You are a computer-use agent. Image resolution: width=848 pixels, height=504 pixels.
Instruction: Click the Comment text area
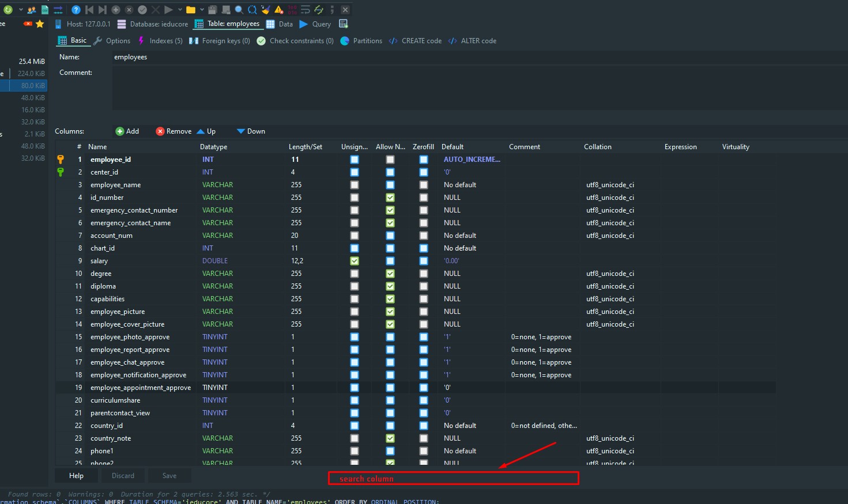coord(480,88)
